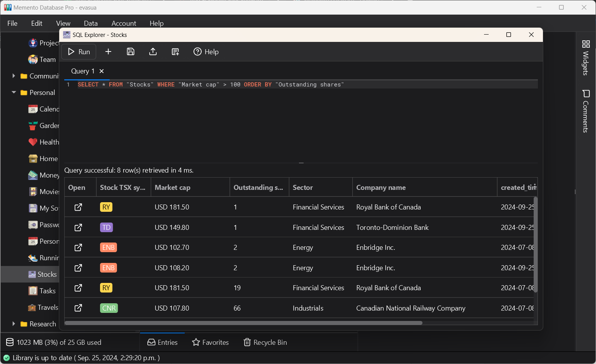Add a new query tab

[x=108, y=52]
